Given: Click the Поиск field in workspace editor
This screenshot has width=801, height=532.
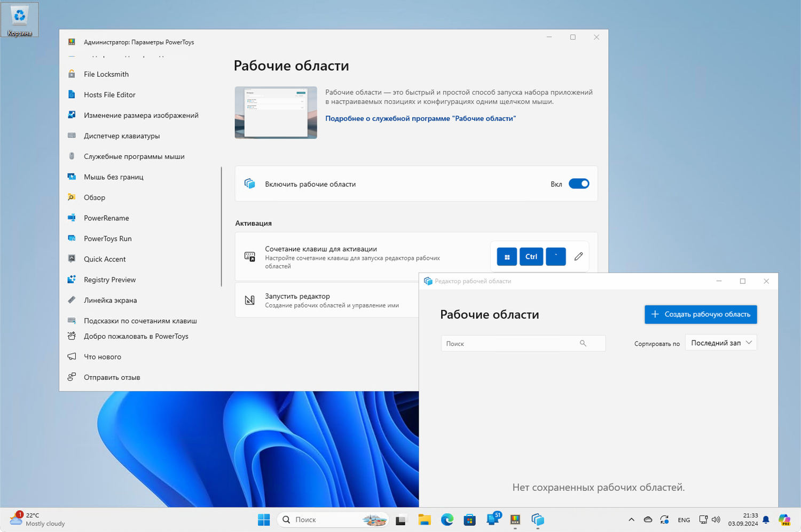Looking at the screenshot, I should [x=523, y=344].
